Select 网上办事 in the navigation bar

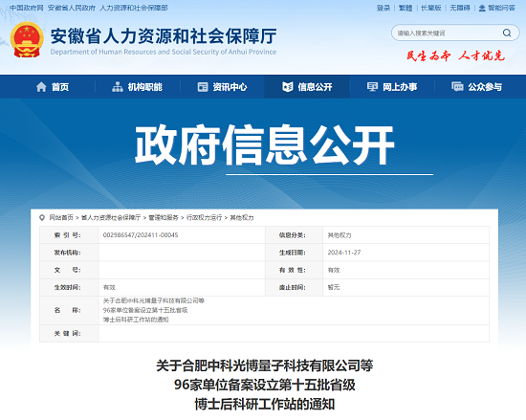392,87
